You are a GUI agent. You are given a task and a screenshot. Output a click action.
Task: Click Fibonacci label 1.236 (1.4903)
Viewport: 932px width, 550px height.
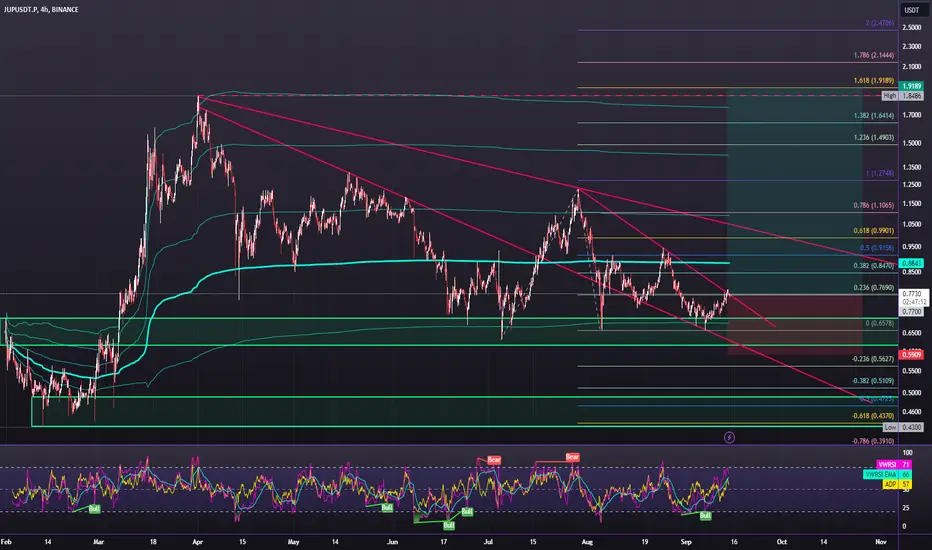click(874, 137)
